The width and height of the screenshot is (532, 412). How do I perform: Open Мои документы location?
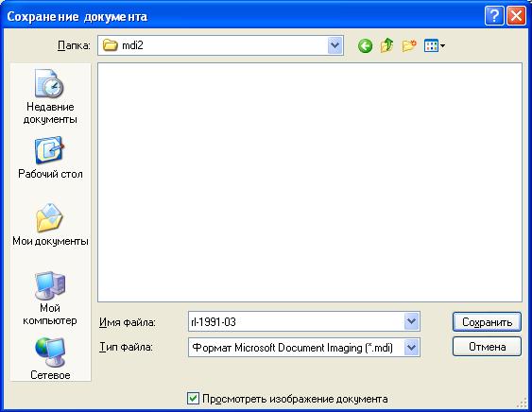50,225
